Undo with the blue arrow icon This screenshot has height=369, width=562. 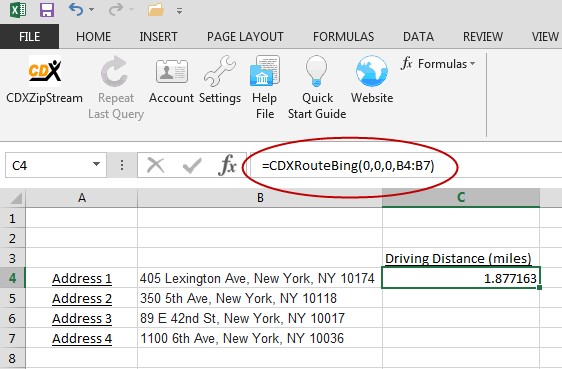coord(76,9)
